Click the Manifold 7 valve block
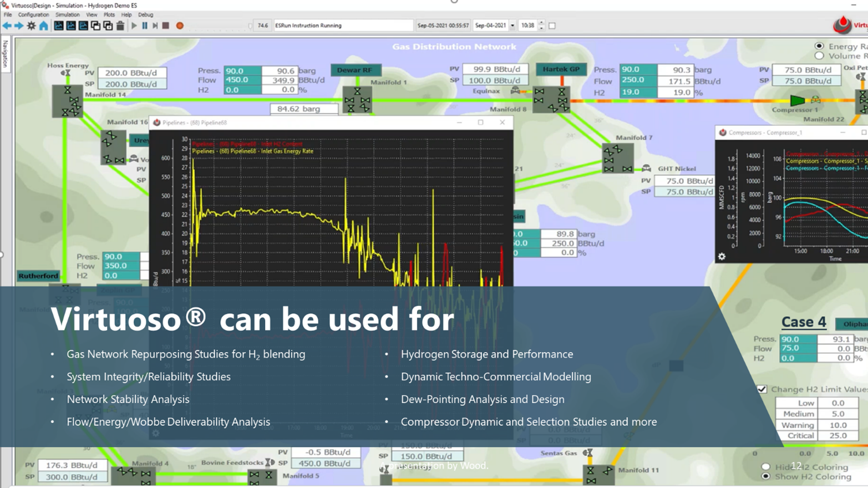 pos(618,159)
